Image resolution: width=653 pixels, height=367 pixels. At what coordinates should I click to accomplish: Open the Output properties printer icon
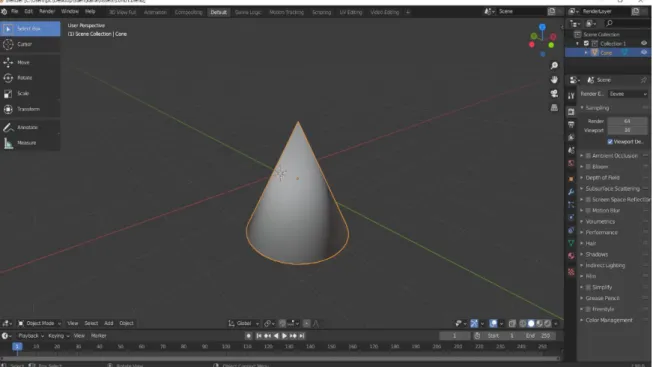click(x=571, y=125)
